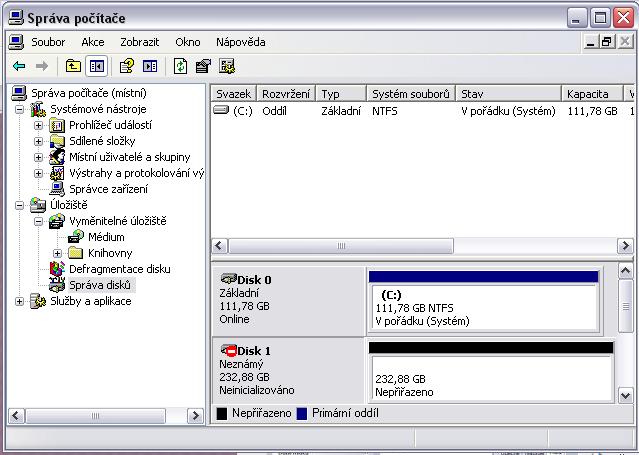Viewport: 639px width, 455px height.
Task: Toggle the Show/Hide console tree button
Action: [x=97, y=66]
